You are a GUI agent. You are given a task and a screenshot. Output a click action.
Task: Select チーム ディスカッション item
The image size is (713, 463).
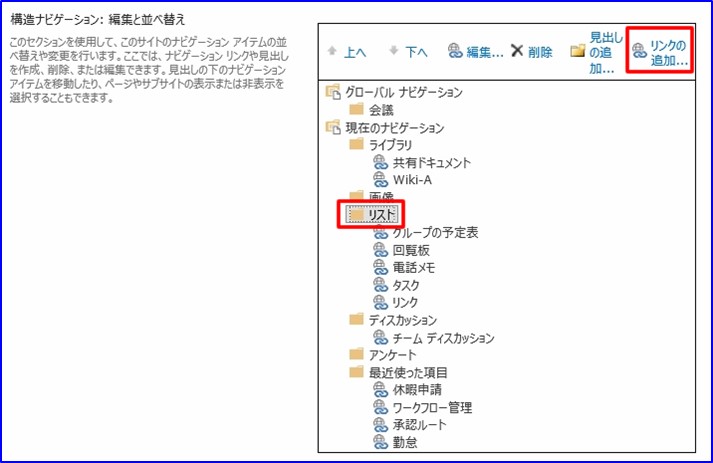click(x=443, y=338)
